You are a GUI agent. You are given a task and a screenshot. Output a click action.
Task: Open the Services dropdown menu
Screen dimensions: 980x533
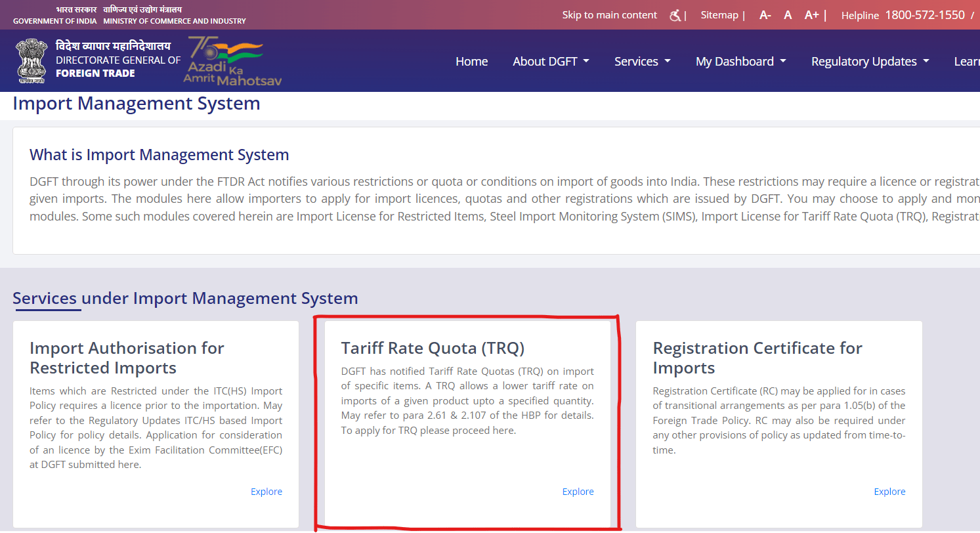tap(642, 61)
